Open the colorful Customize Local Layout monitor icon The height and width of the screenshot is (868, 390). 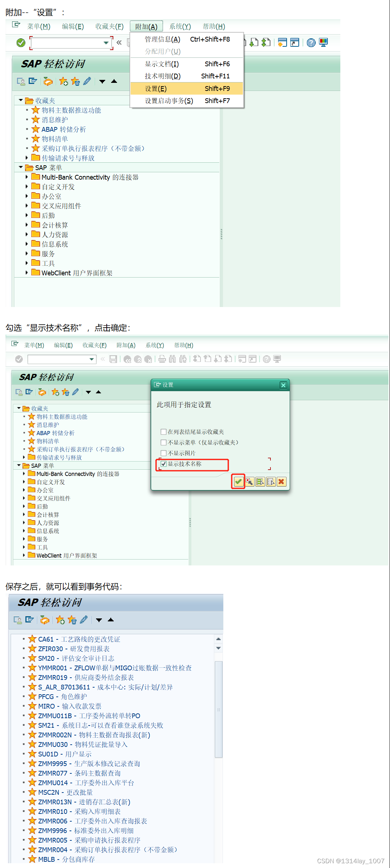(323, 43)
